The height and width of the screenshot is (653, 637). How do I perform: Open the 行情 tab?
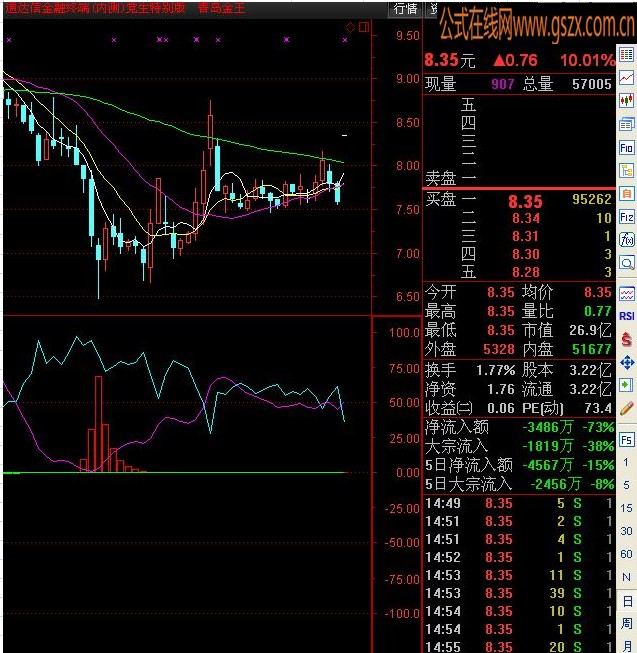406,9
